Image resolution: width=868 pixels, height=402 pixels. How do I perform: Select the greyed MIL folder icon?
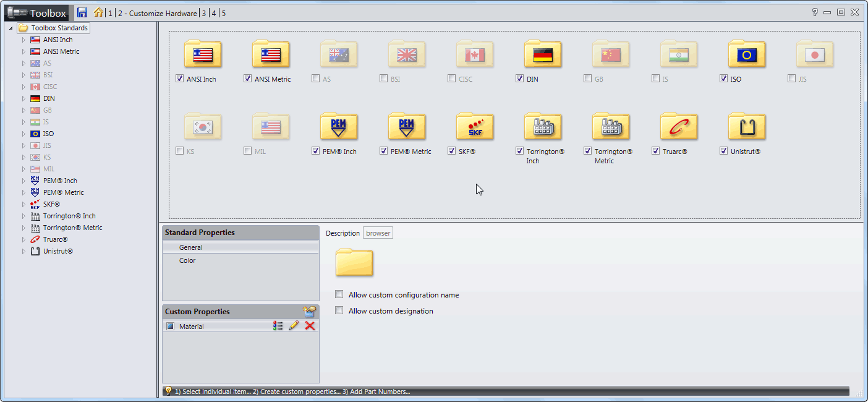coord(271,127)
